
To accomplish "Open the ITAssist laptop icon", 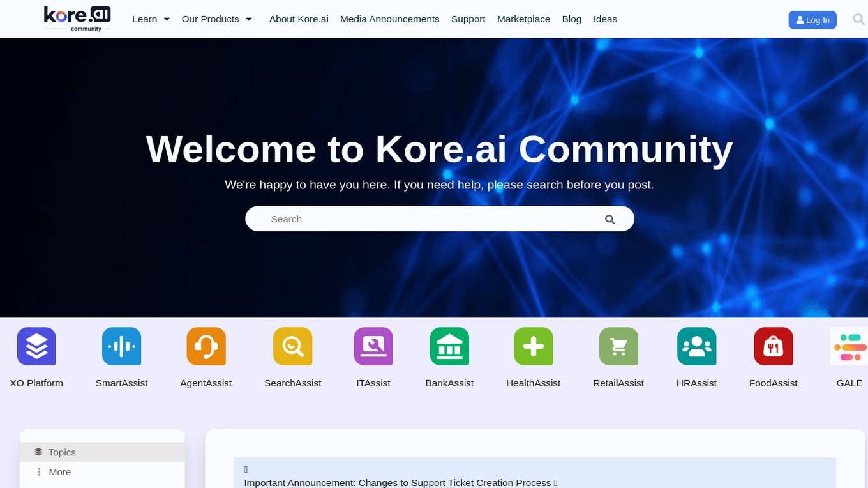I will pyautogui.click(x=373, y=346).
